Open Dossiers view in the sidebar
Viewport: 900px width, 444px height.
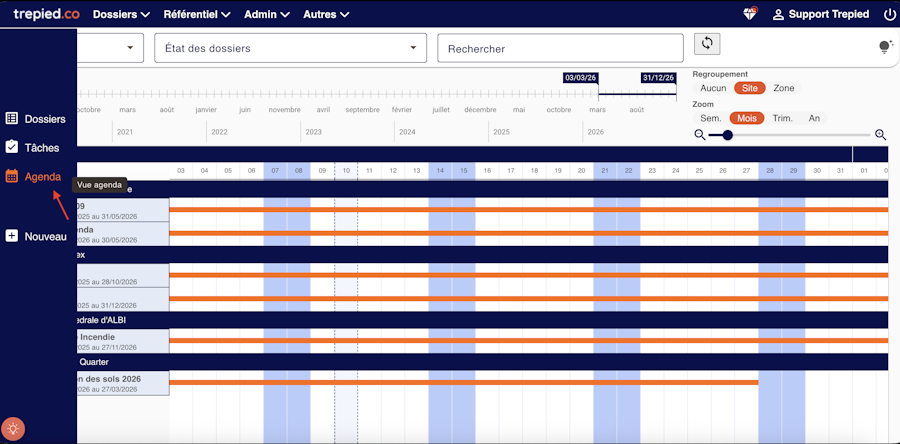point(36,119)
